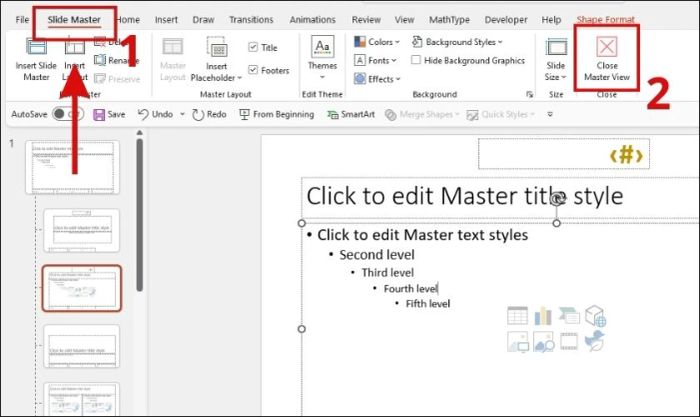
Task: Select the Title Slide layout thumbnail
Action: (82, 230)
